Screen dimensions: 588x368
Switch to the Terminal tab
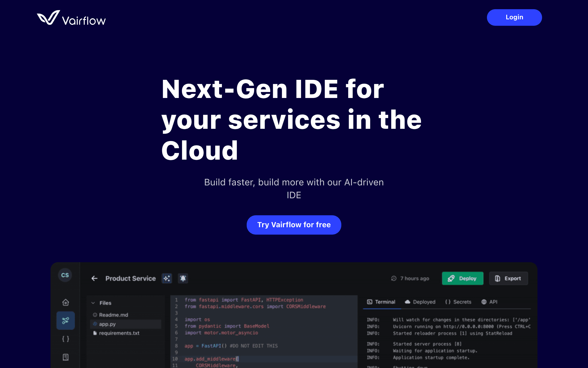381,302
